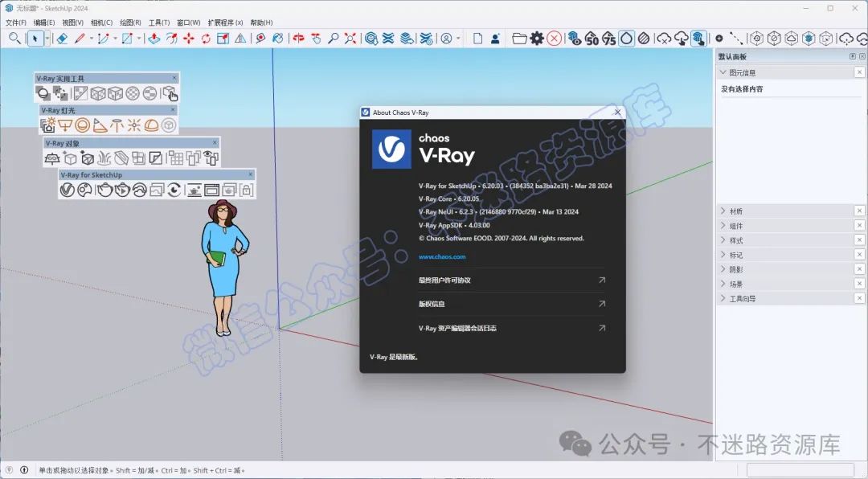Viewport: 868px width, 479px height.
Task: Show V-Ray Frame Buffer icon
Action: (212, 190)
